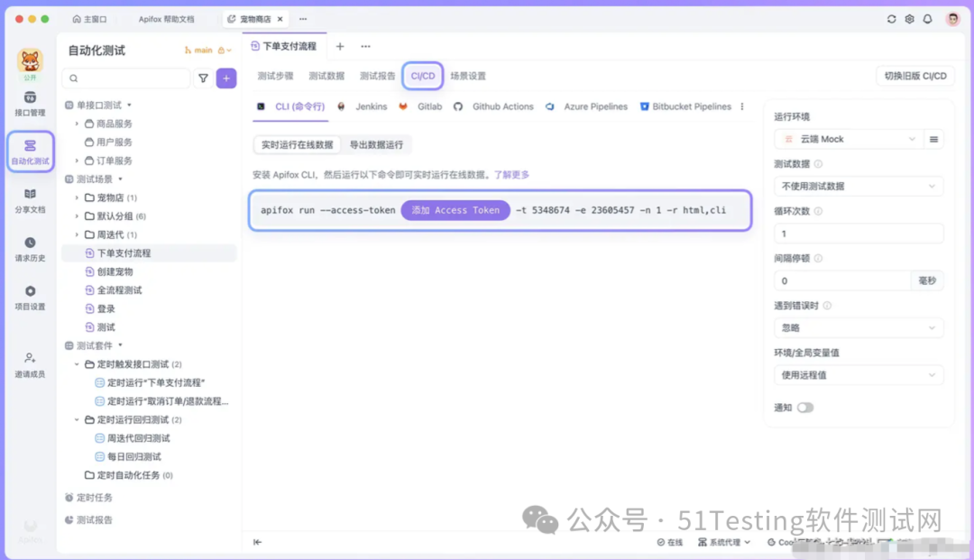
Task: Open 测试报告 in left tree
Action: 88,519
